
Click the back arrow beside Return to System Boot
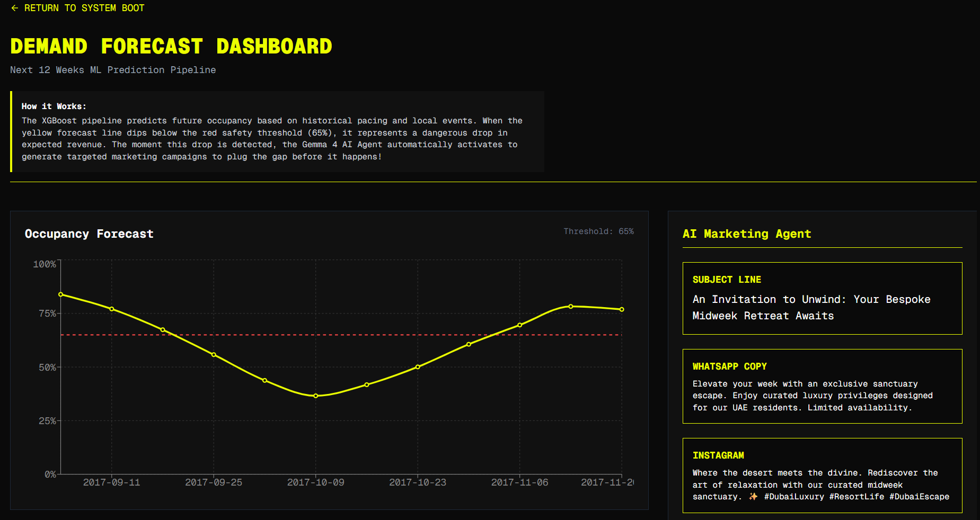(15, 8)
